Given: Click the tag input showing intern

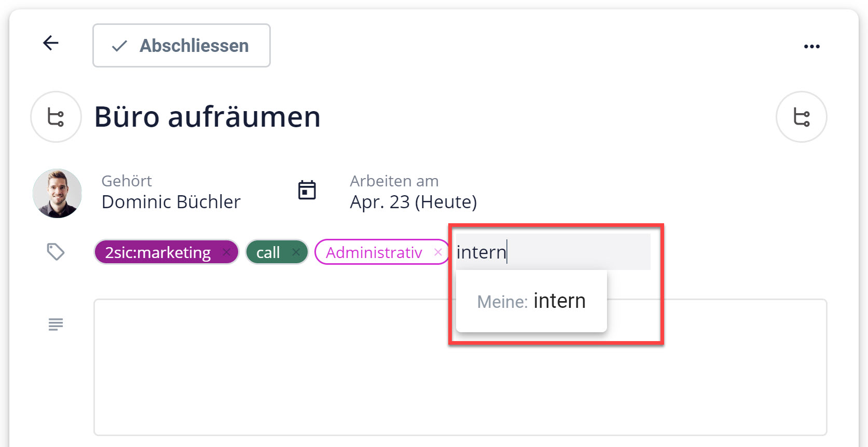Looking at the screenshot, I should coord(553,252).
